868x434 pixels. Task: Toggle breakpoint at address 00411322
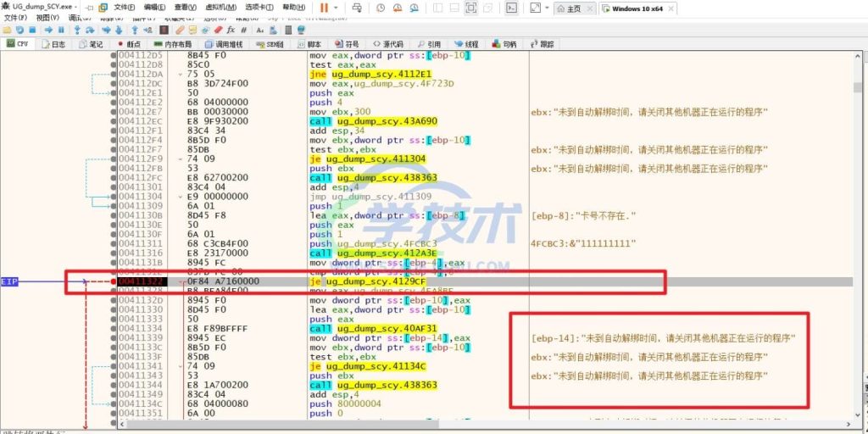pyautogui.click(x=112, y=281)
